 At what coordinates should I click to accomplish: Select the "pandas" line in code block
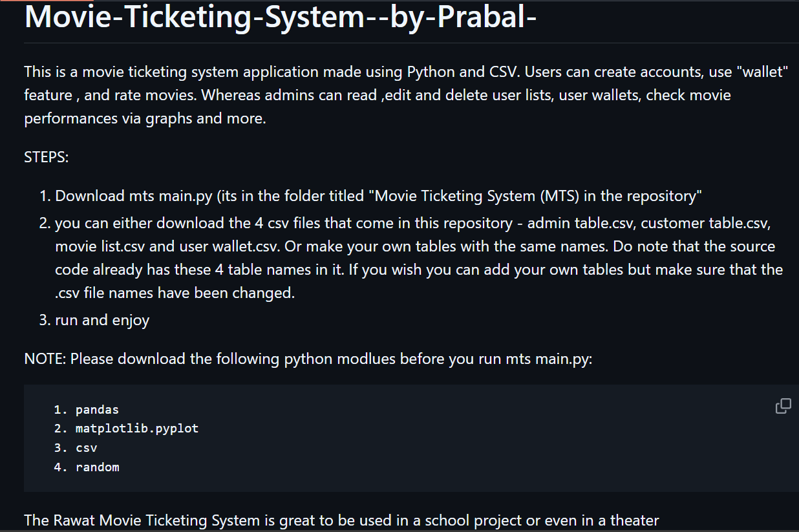(x=97, y=409)
